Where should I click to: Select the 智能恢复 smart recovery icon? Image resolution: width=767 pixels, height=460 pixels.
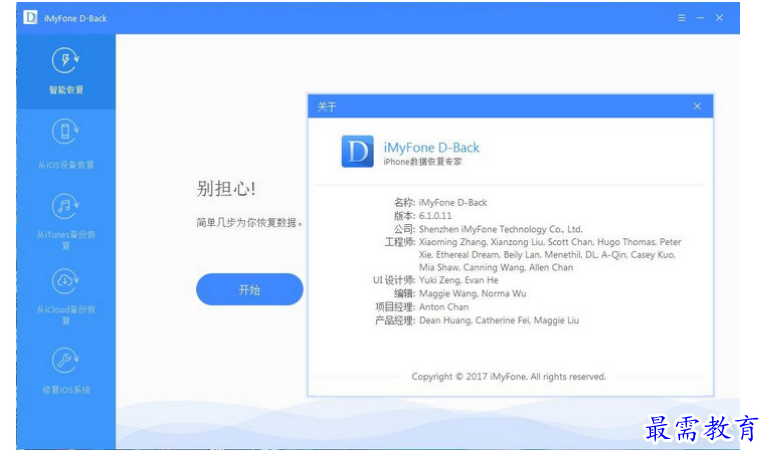[65, 61]
